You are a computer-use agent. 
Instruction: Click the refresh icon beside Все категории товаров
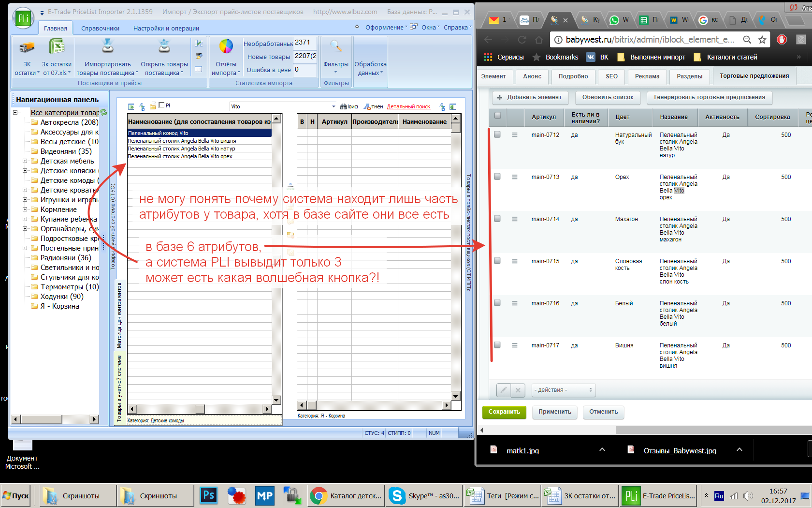point(104,112)
